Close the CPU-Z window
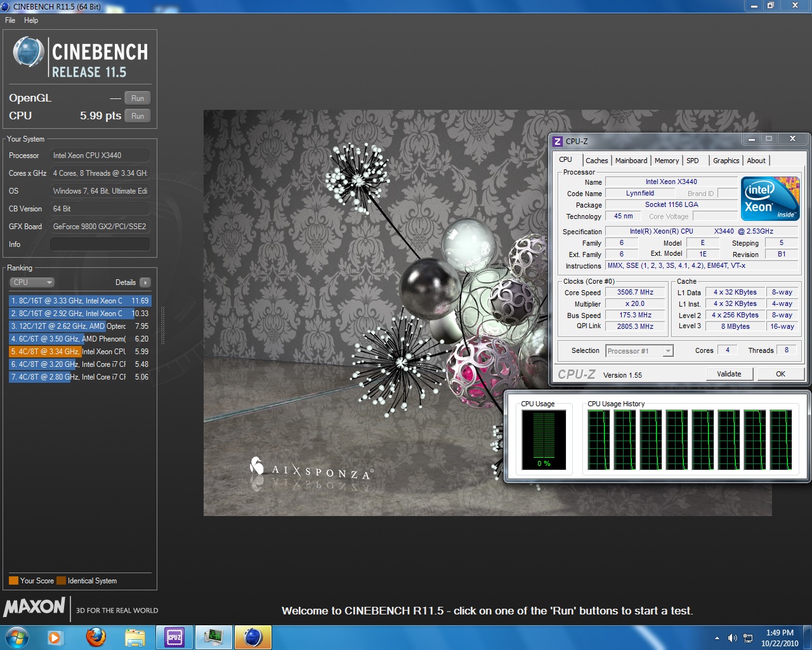The height and width of the screenshot is (650, 812). tap(792, 139)
